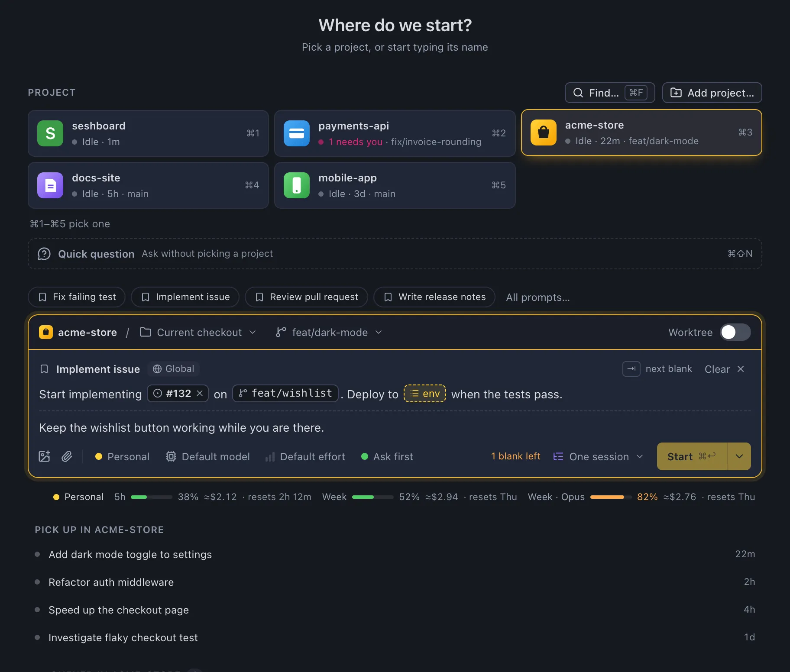Image resolution: width=790 pixels, height=672 pixels.
Task: Resume Add dark mode toggle to settings
Action: click(x=395, y=555)
